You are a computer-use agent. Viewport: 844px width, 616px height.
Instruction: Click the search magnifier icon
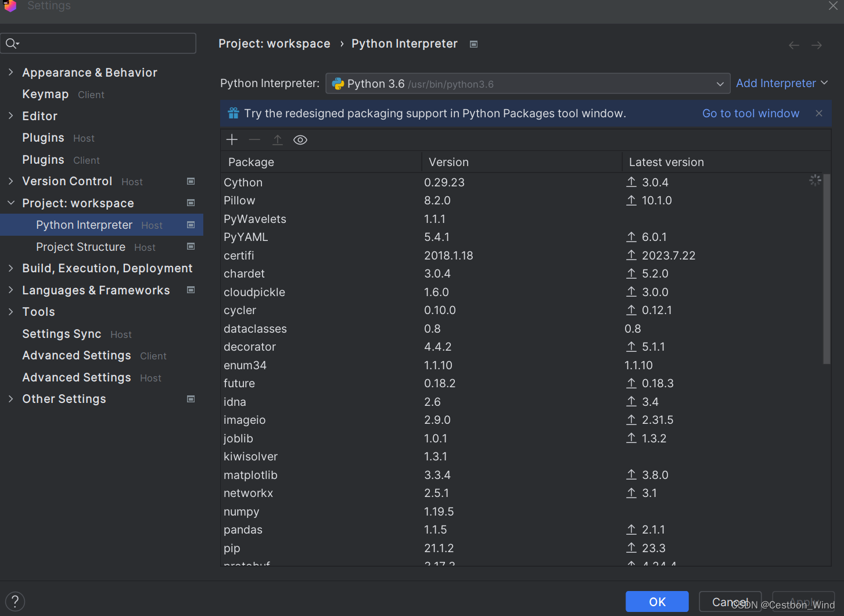coord(12,44)
